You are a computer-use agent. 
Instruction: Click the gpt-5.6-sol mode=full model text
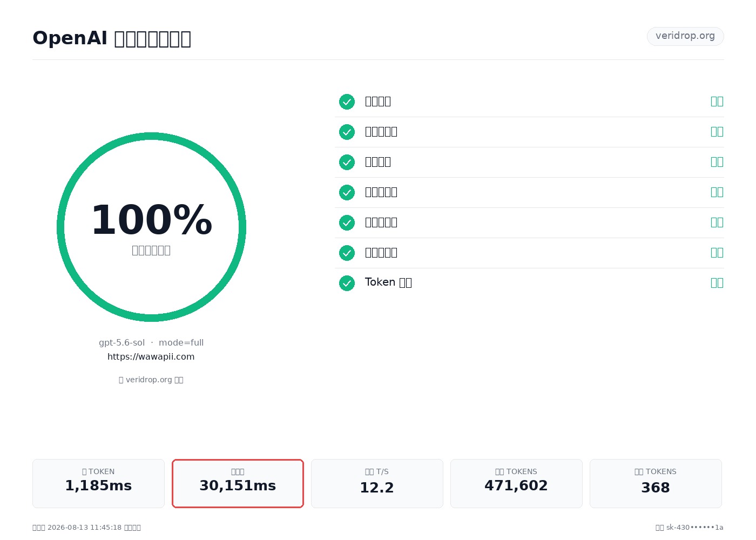coord(151,342)
